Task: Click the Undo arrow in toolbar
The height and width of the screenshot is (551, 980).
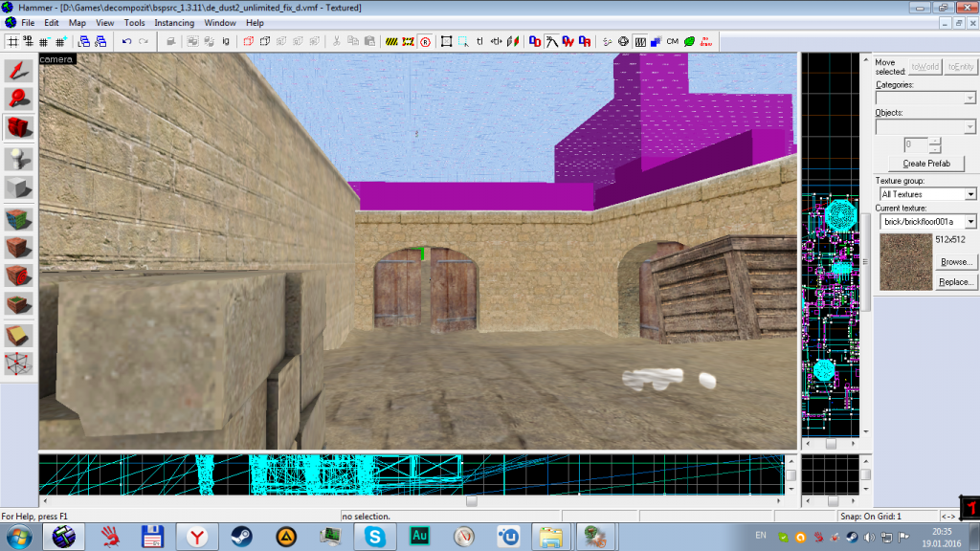Action: 126,41
